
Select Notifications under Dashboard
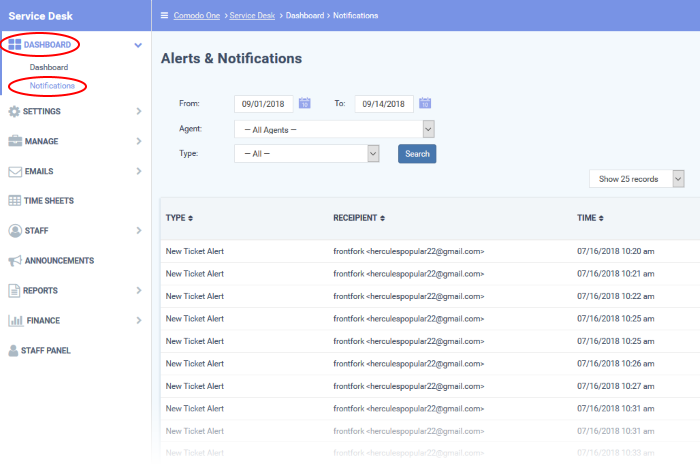click(51, 85)
